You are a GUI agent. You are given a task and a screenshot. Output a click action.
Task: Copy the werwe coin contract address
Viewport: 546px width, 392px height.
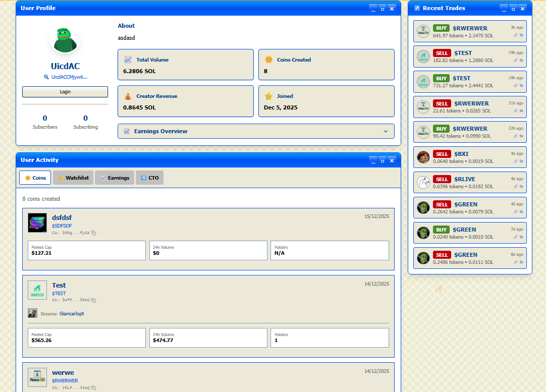pos(94,388)
